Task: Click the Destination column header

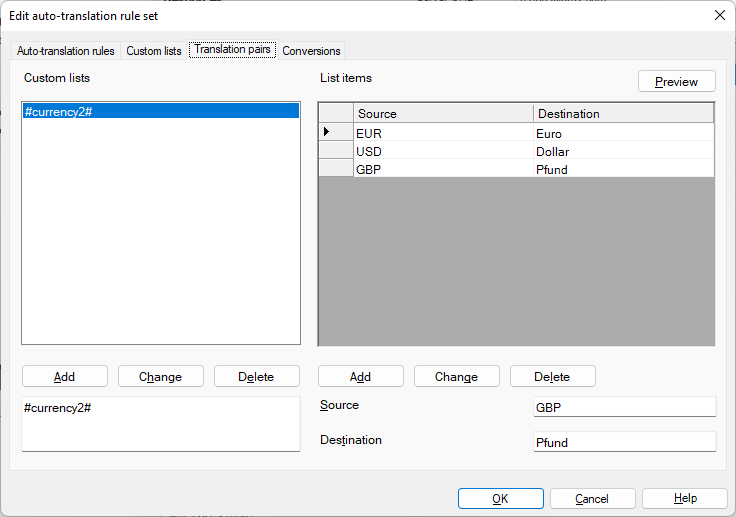Action: click(x=623, y=114)
